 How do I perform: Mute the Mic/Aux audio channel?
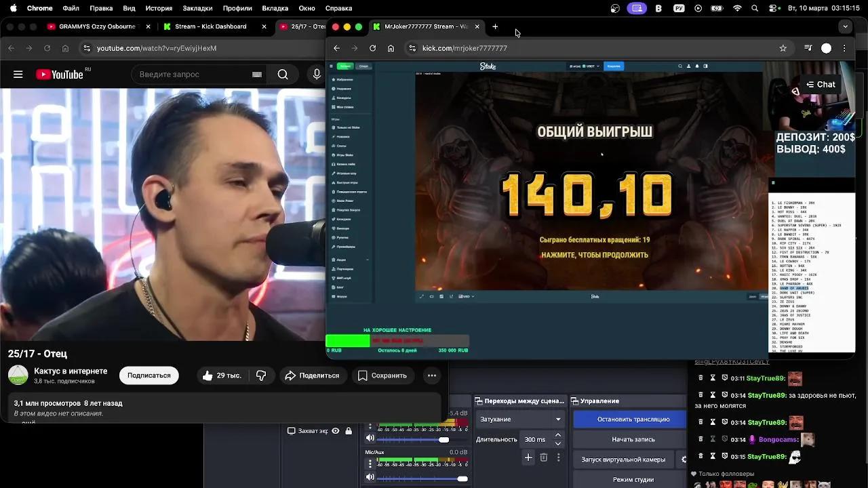click(370, 478)
